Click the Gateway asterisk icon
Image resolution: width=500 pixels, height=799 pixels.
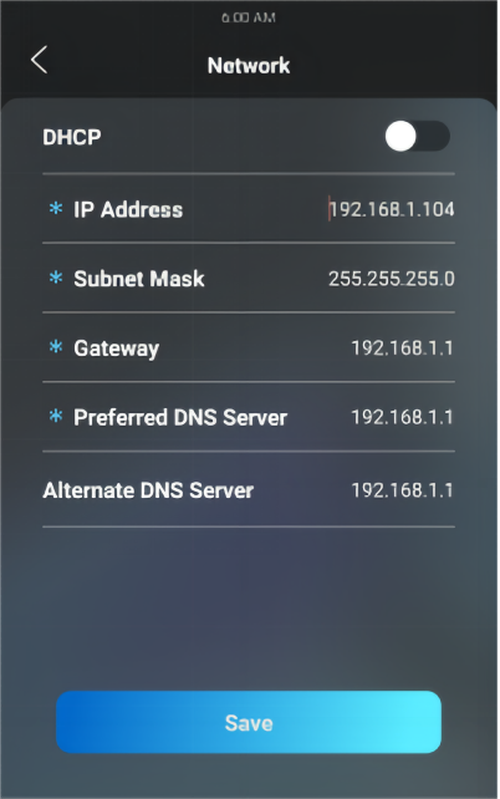tap(56, 347)
